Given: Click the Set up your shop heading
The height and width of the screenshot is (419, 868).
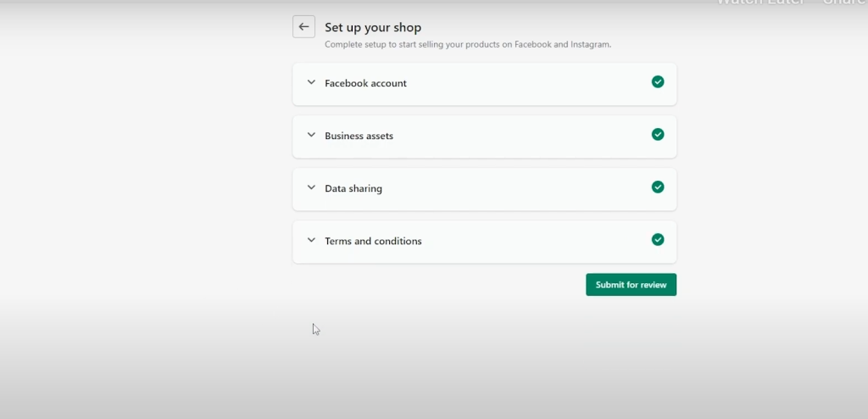Looking at the screenshot, I should point(373,27).
